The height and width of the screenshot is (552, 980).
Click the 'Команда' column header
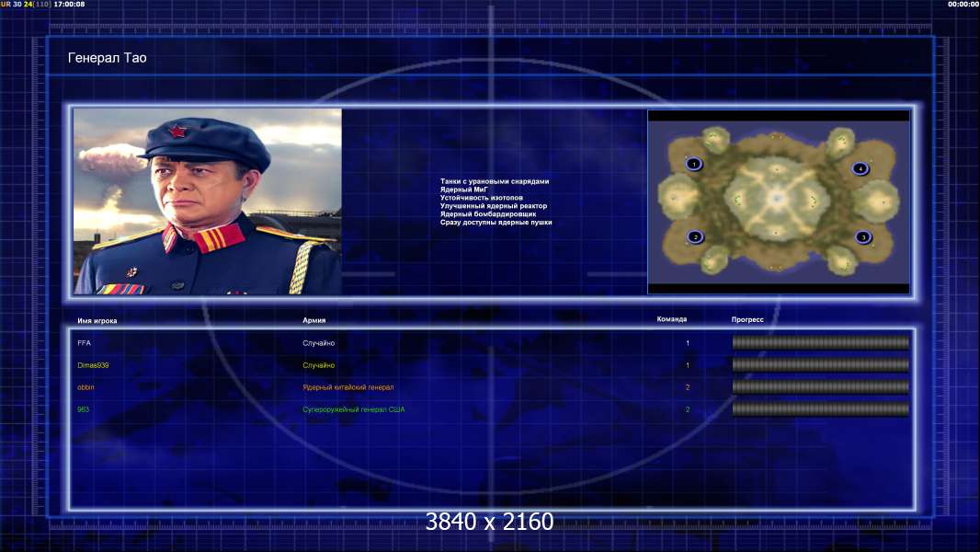672,319
